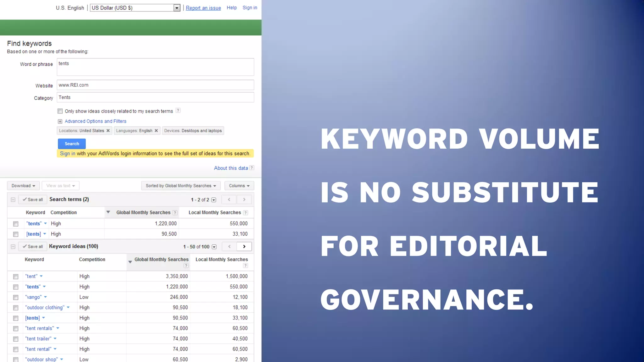The image size is (644, 362).
Task: Remove the Languages: English filter
Action: point(156,131)
